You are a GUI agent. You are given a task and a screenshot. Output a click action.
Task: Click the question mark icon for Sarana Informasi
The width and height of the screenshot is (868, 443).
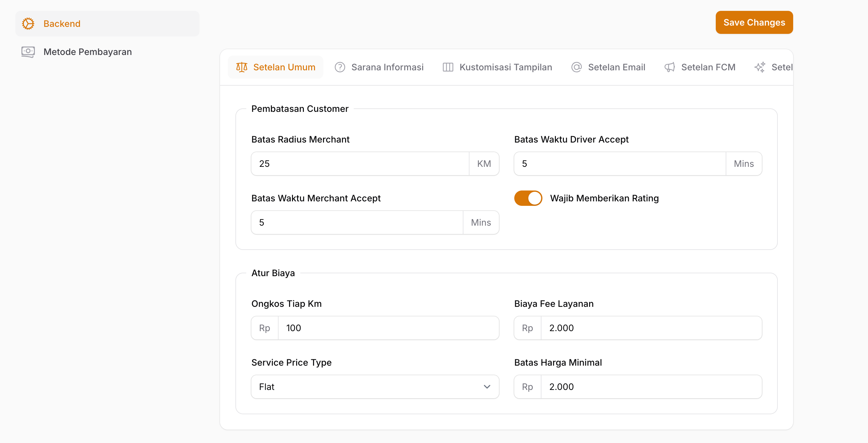tap(340, 67)
